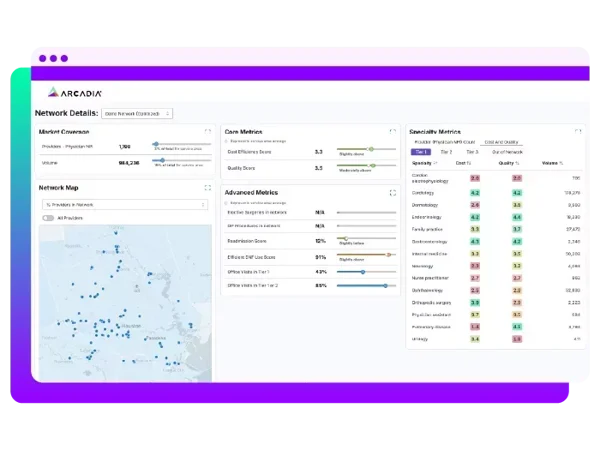Select the Nurse practitioner specialty name
600x450 pixels.
tap(430, 278)
